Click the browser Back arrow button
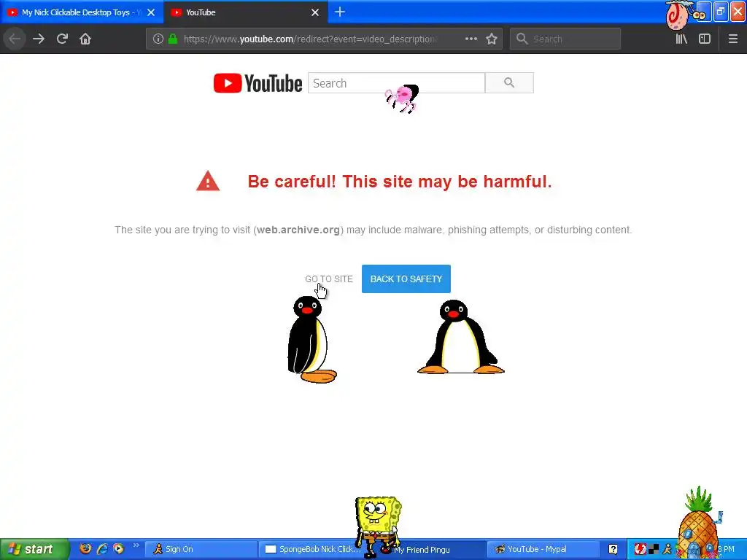The height and width of the screenshot is (560, 747). point(15,39)
